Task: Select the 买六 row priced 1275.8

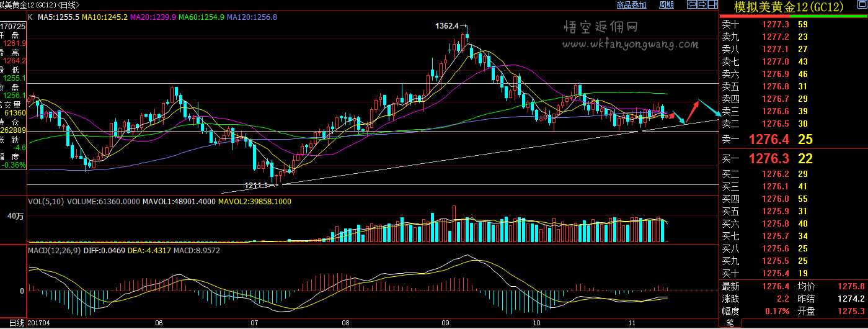Action: (x=793, y=223)
